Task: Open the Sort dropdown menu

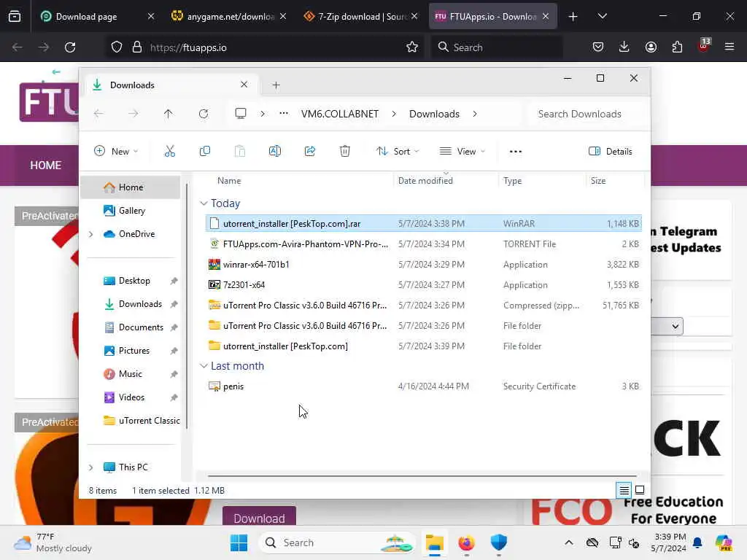Action: [398, 152]
